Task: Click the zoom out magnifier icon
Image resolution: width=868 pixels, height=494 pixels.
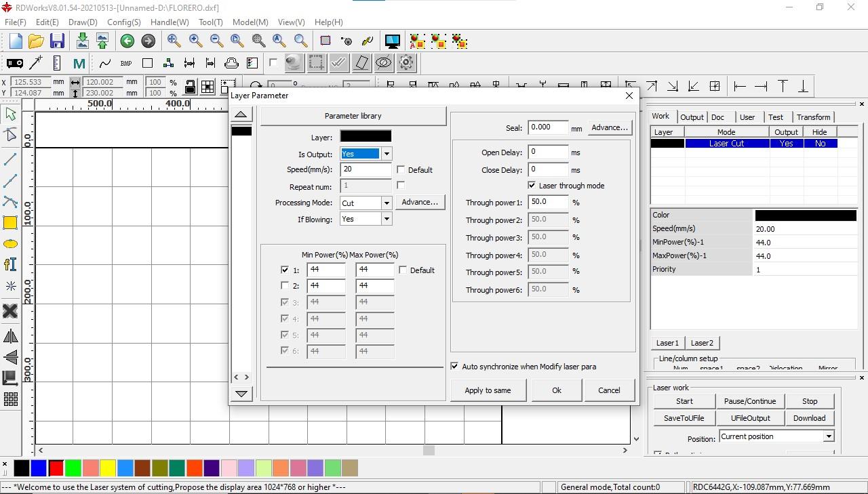Action: click(216, 41)
